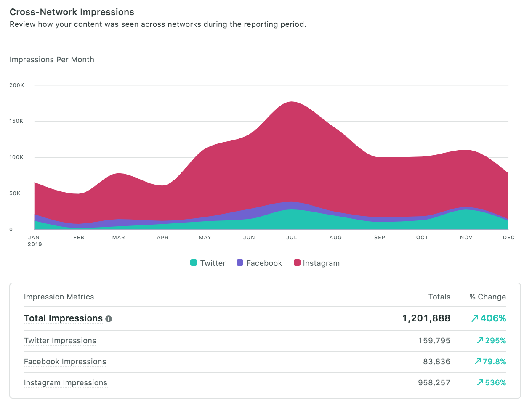Screen dimensions: 532x408
Task: Click the JAN 2019 axis label
Action: pos(35,241)
